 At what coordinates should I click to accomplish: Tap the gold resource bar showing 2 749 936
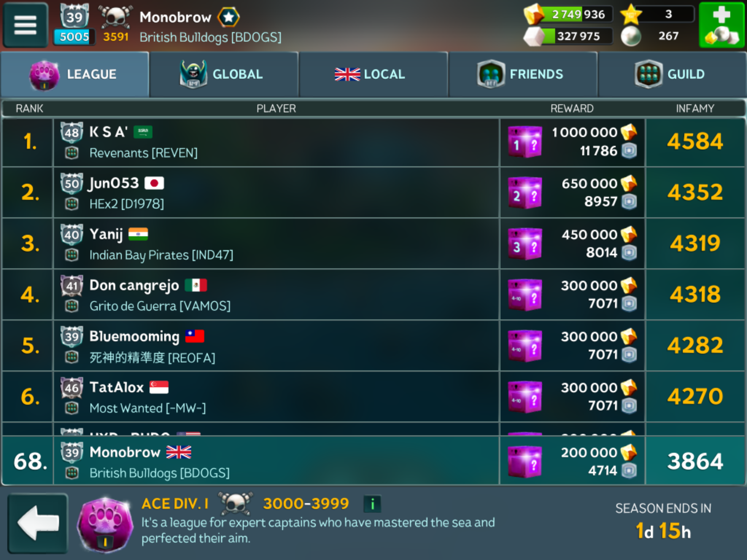(x=569, y=15)
